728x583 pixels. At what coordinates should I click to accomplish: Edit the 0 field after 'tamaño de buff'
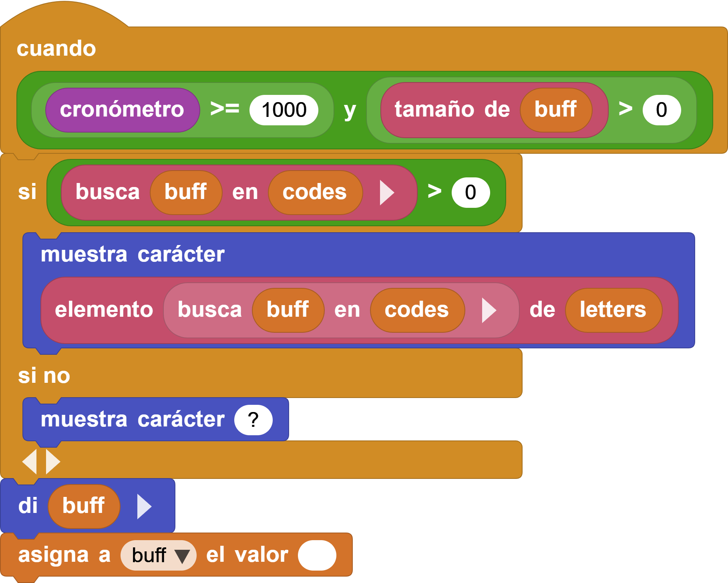click(662, 110)
